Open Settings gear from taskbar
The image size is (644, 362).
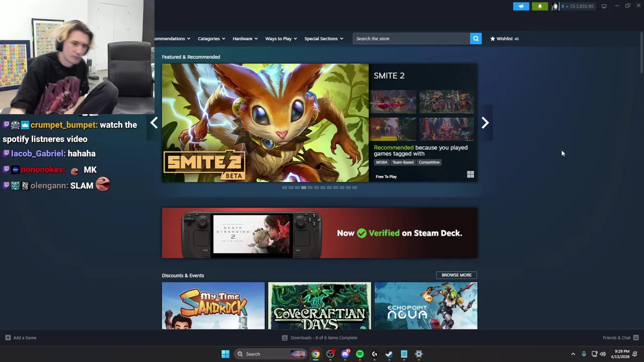click(419, 354)
